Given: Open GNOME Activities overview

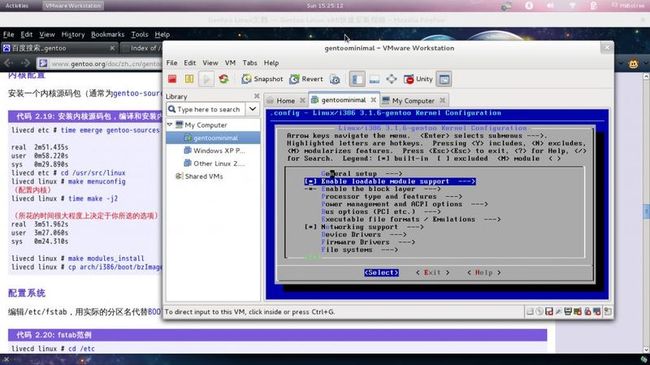Looking at the screenshot, I should point(17,6).
